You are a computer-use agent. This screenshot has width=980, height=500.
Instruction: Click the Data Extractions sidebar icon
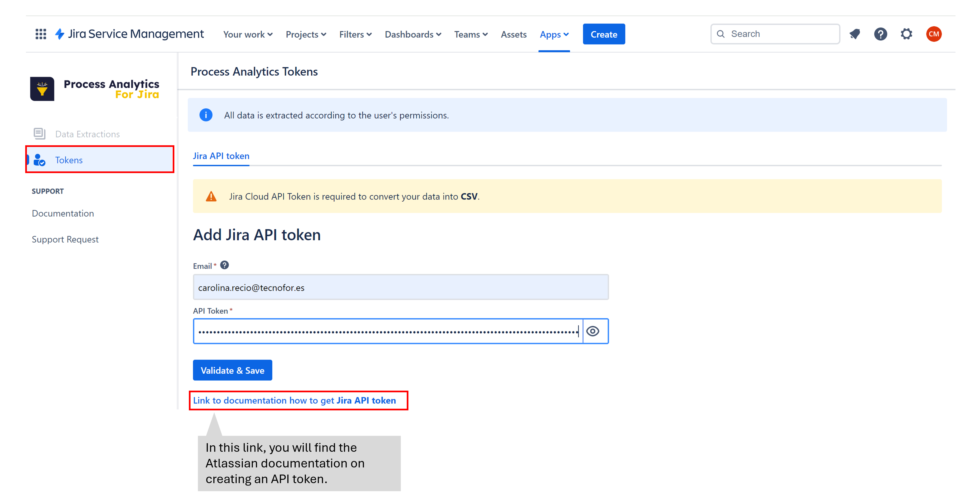[39, 134]
